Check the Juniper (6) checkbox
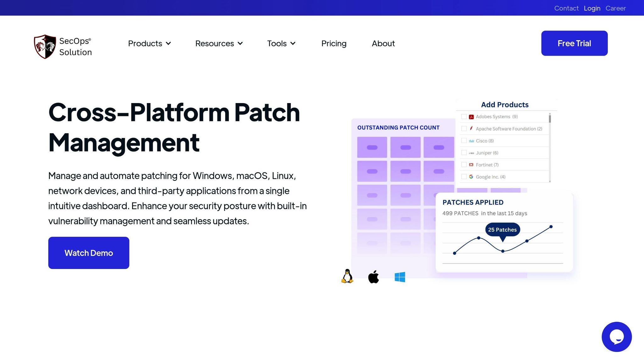644x362 pixels. (464, 152)
